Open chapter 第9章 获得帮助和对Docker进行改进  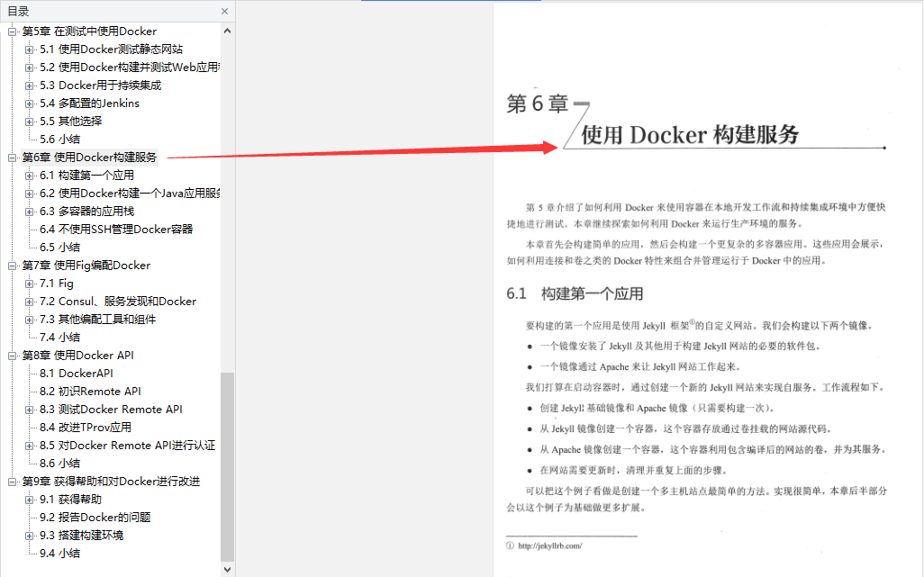click(x=111, y=482)
